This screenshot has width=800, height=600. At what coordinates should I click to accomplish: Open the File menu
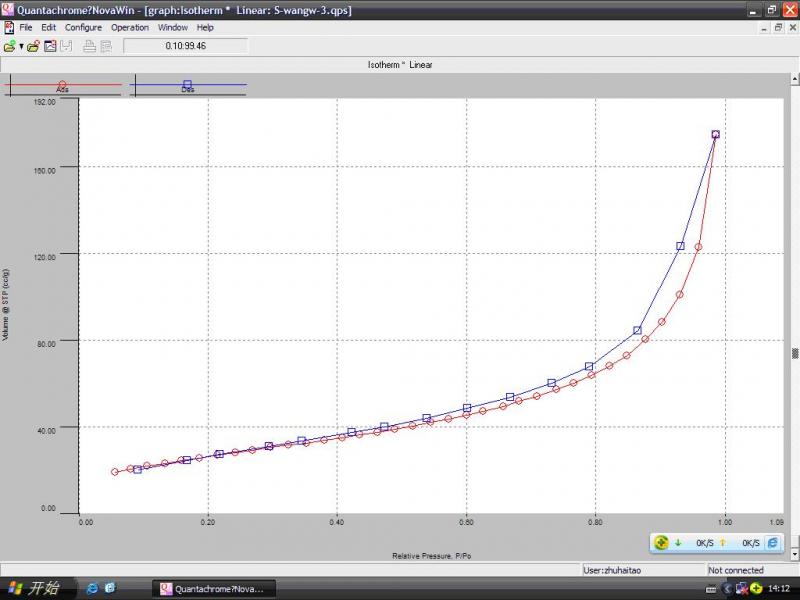26,27
